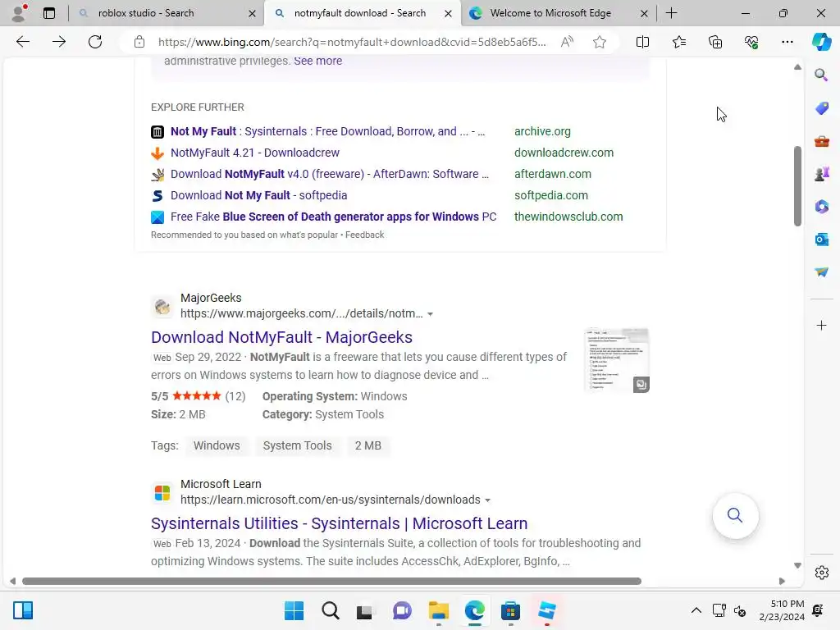Open Browser essentials heart icon
Image resolution: width=840 pixels, height=630 pixels.
click(751, 42)
